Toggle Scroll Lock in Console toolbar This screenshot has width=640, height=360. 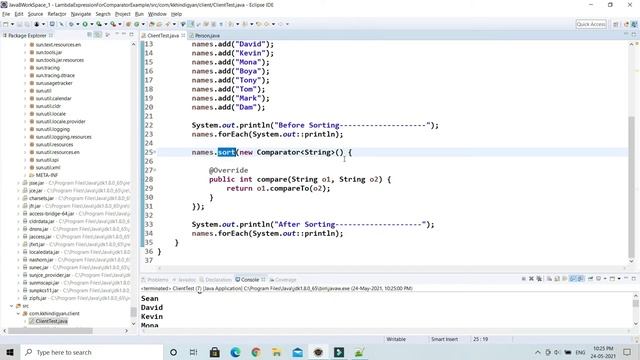[557, 279]
